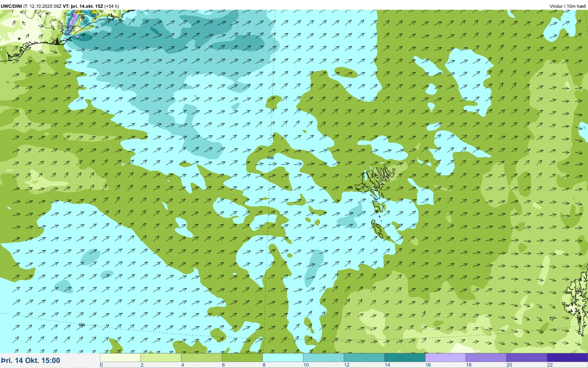Click the legend value "14"
The width and height of the screenshot is (588, 368).
pyautogui.click(x=387, y=365)
